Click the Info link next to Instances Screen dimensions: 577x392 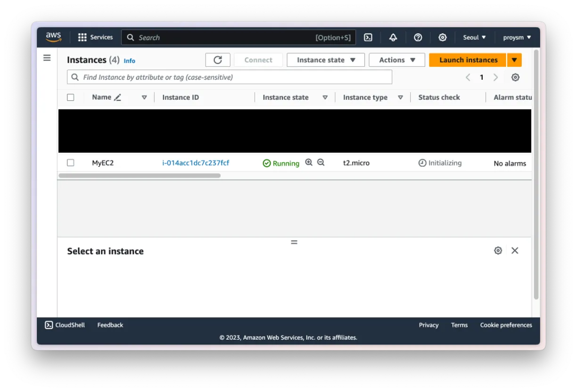click(x=129, y=61)
